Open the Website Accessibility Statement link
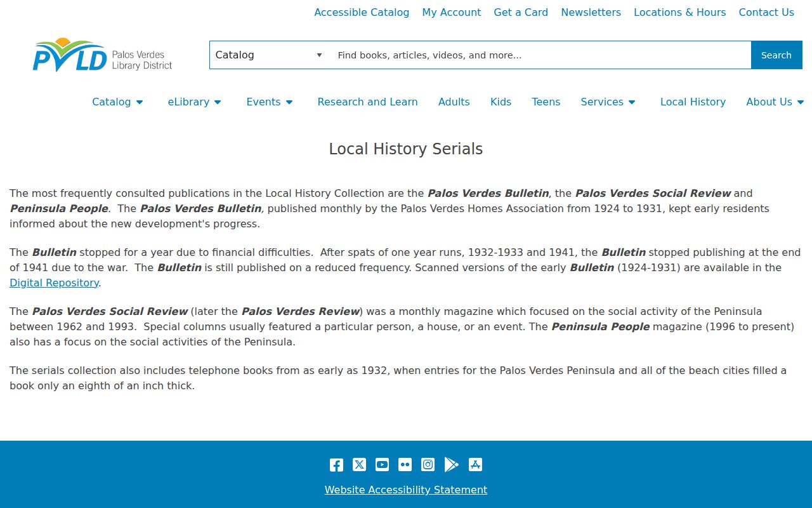The height and width of the screenshot is (508, 812). pyautogui.click(x=406, y=490)
